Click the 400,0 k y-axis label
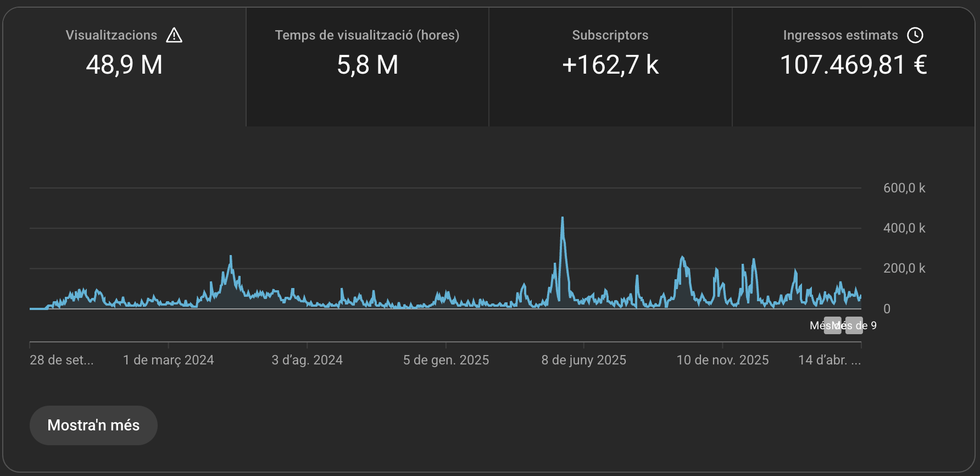 pyautogui.click(x=904, y=228)
